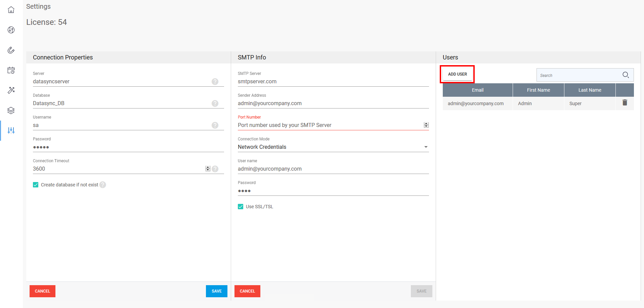Adjust the Port Number spinner arrows
The height and width of the screenshot is (308, 644).
coord(426,125)
